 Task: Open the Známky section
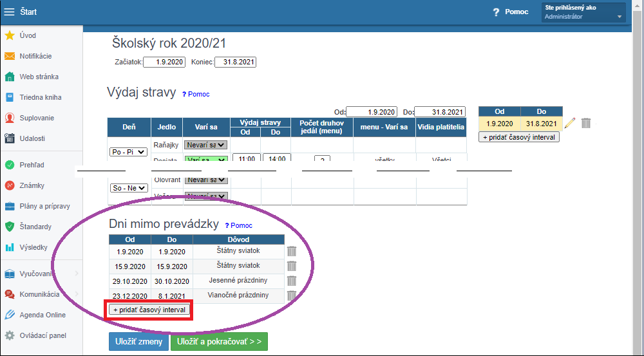pyautogui.click(x=32, y=185)
